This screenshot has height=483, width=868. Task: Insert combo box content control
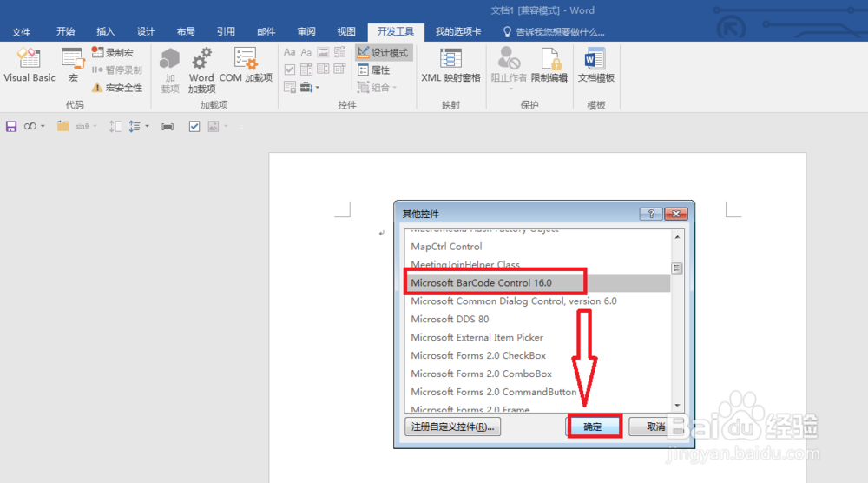(306, 69)
